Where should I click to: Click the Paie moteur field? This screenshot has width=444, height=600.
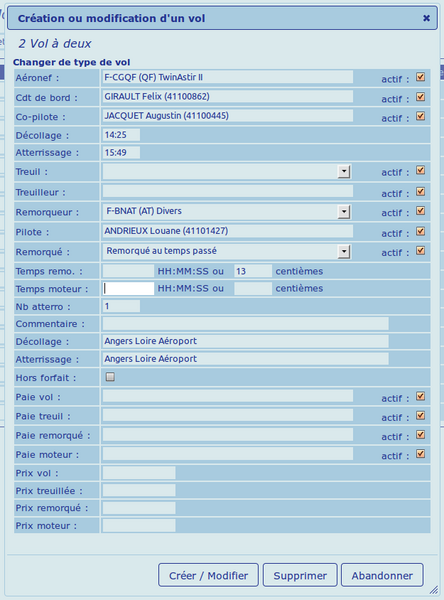point(227,453)
